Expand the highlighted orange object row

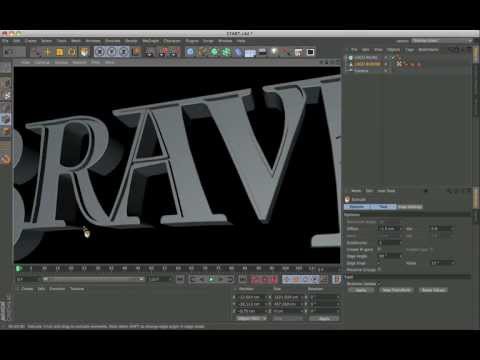346,64
